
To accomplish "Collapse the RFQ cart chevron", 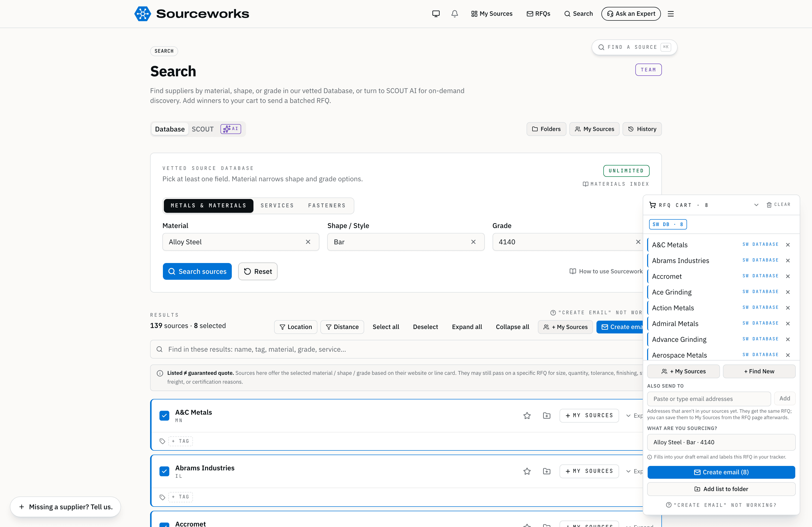I will coord(756,205).
